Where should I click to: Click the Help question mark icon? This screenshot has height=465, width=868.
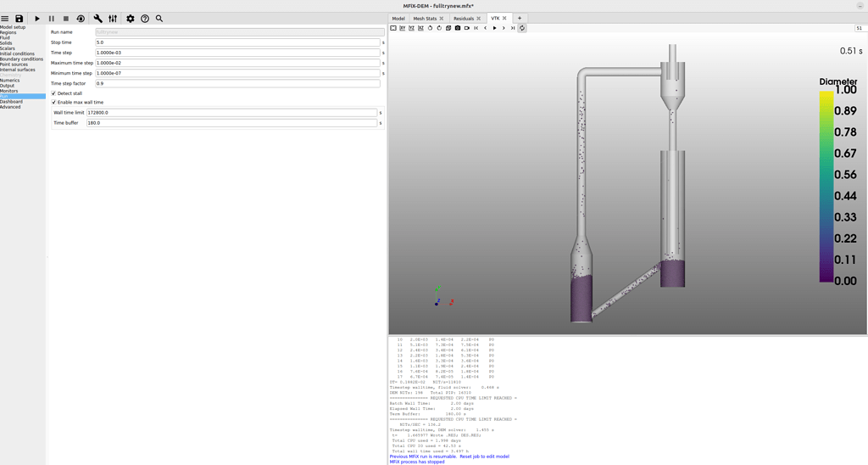(145, 18)
